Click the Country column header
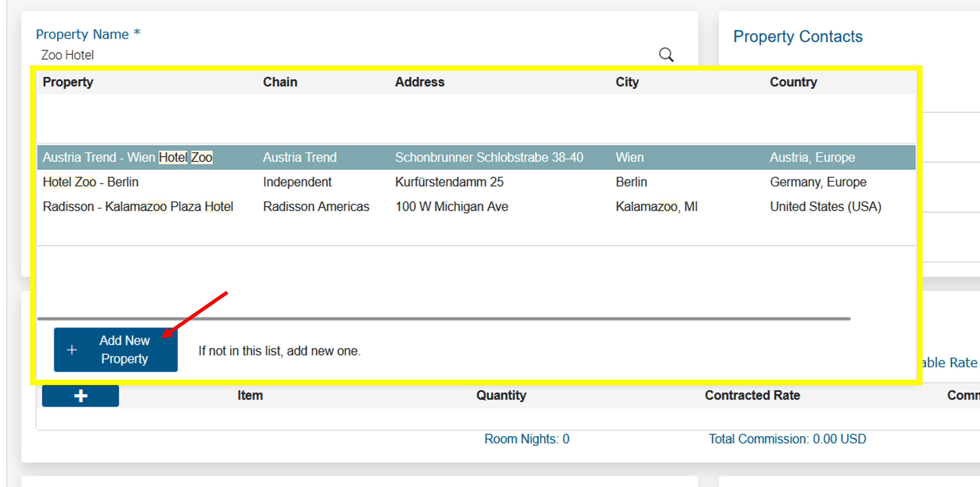 pos(793,82)
